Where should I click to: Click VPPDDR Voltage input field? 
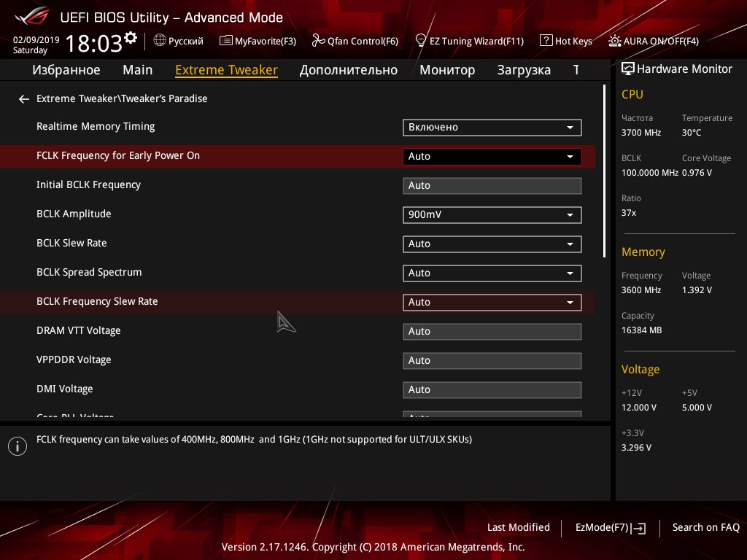coord(492,360)
